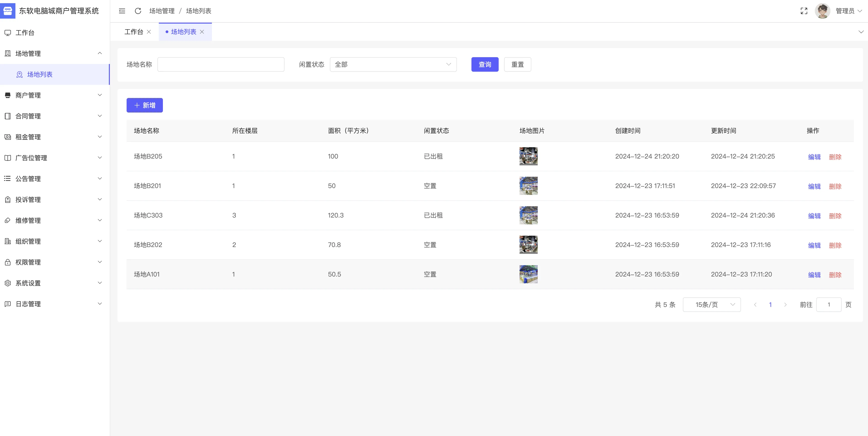This screenshot has width=868, height=436.
Task: Click the 新增 button
Action: tap(145, 105)
